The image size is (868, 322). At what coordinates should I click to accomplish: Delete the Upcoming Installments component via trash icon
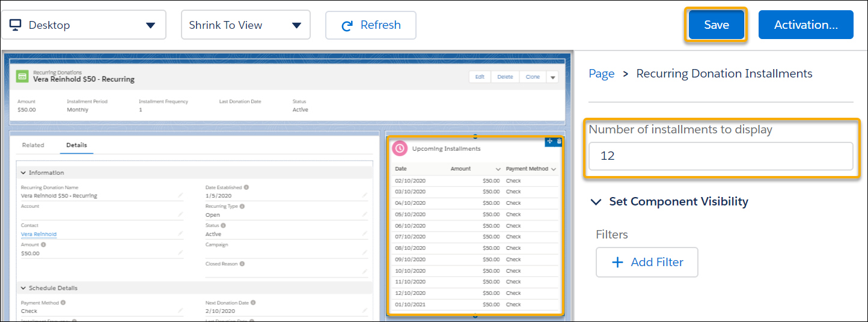(x=558, y=141)
